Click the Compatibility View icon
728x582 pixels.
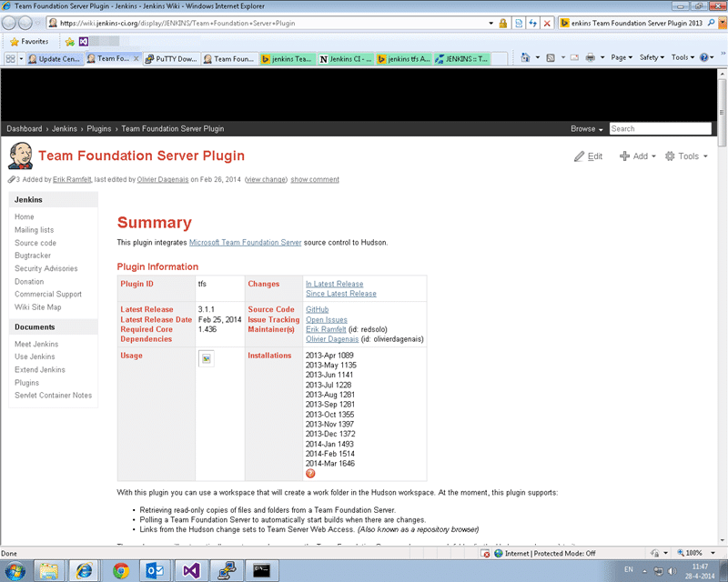[x=519, y=24]
